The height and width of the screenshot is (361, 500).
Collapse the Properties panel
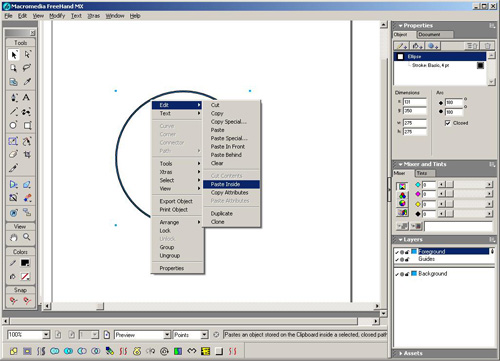pos(401,26)
